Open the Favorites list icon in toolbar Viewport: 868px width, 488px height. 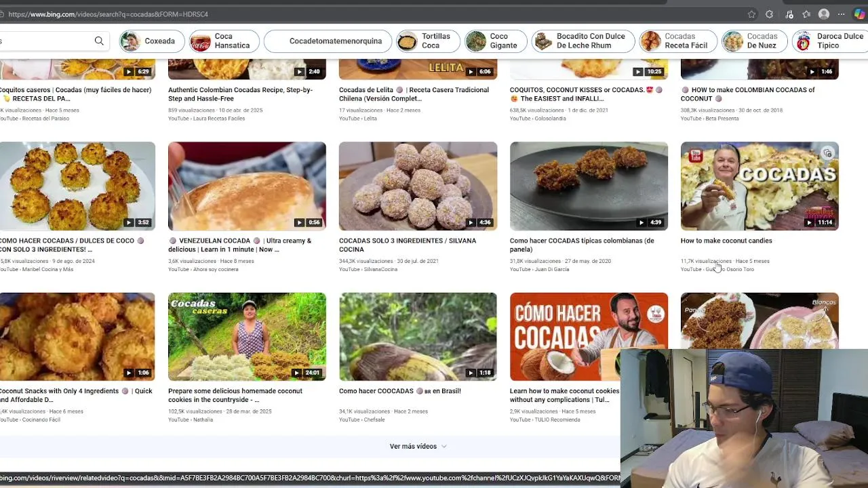[x=806, y=14]
